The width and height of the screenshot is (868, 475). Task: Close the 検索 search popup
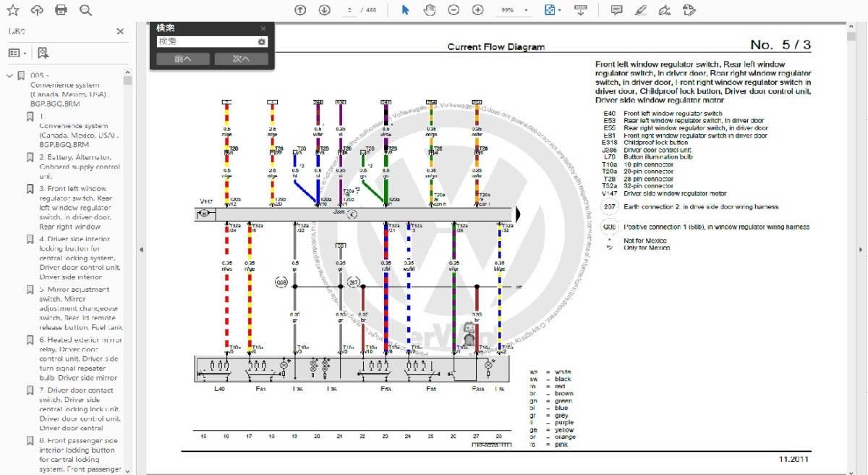[263, 28]
